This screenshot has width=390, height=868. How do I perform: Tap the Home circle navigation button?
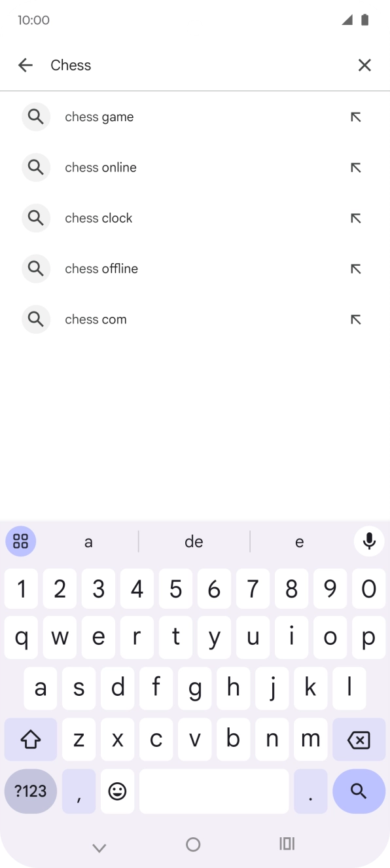tap(192, 844)
